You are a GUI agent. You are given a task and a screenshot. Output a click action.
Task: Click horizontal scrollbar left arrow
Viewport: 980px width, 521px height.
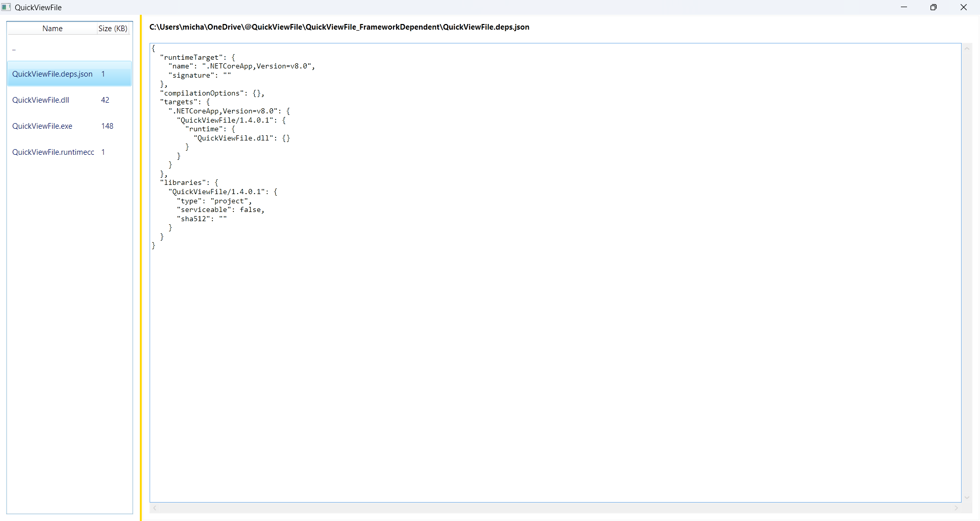tap(155, 508)
